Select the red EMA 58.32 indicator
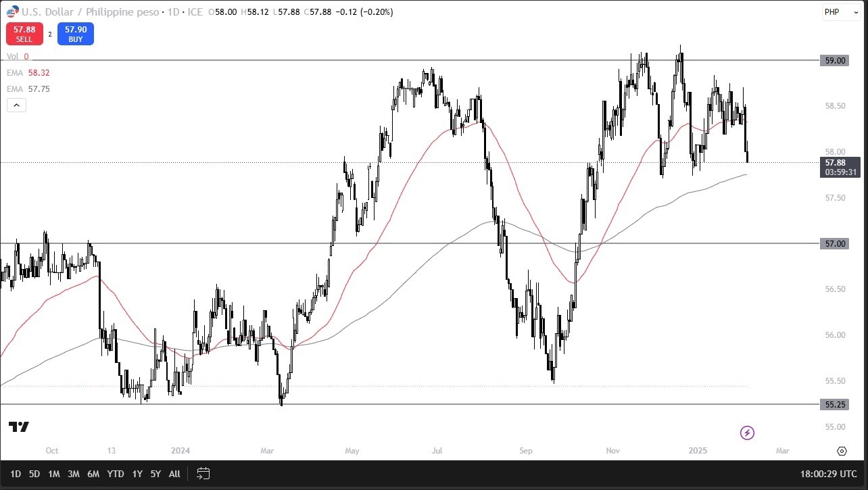The height and width of the screenshot is (490, 868). [28, 73]
